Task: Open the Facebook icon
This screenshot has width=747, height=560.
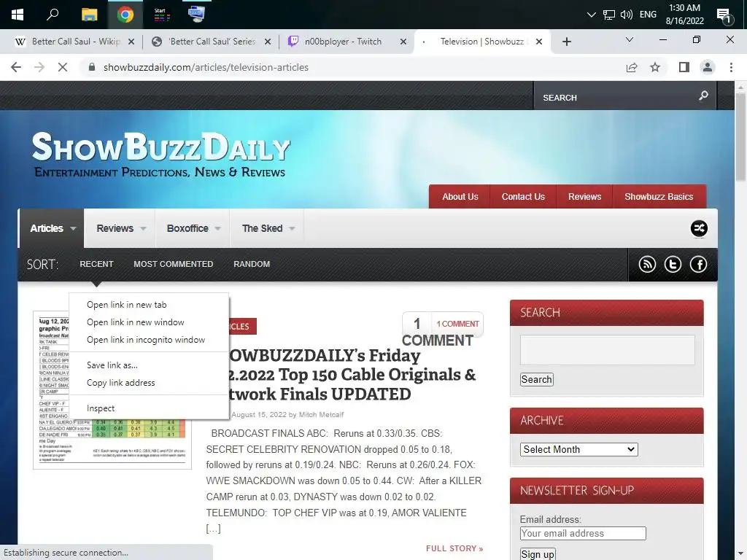Action: 698,264
